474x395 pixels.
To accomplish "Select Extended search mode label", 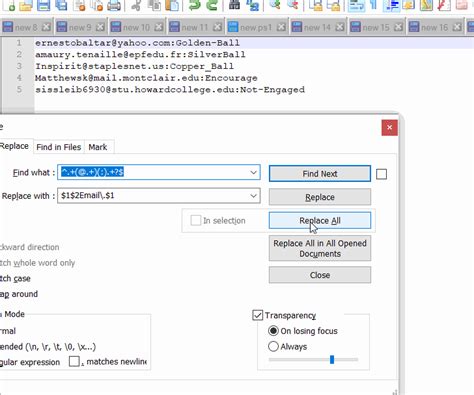I will (x=48, y=347).
